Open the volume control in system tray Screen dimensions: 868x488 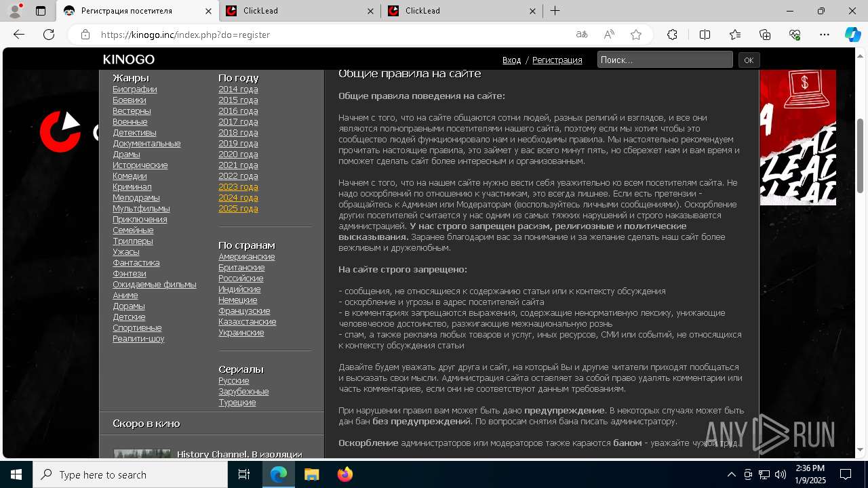pos(781,474)
